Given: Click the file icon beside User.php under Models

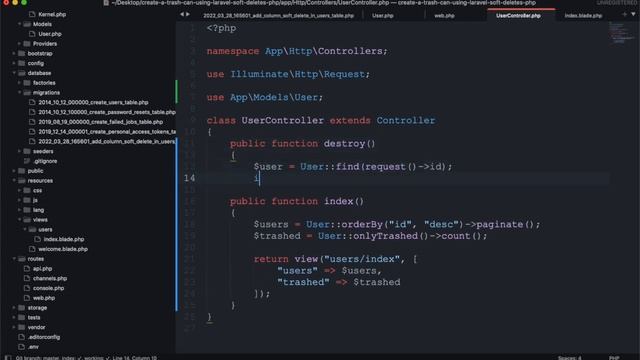Looking at the screenshot, I should (x=32, y=34).
